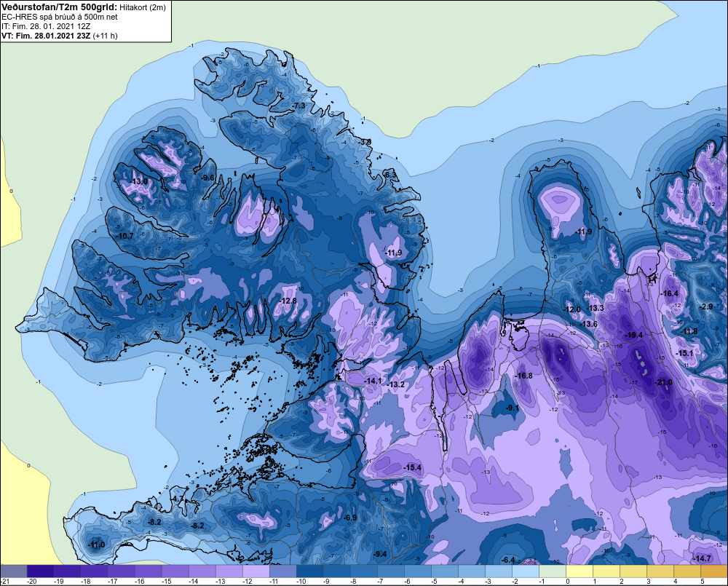The height and width of the screenshot is (586, 728).
Task: Click the map title 'Veðurstofan/T2m 500grid: Hitakort (2m)'
Action: click(x=83, y=7)
